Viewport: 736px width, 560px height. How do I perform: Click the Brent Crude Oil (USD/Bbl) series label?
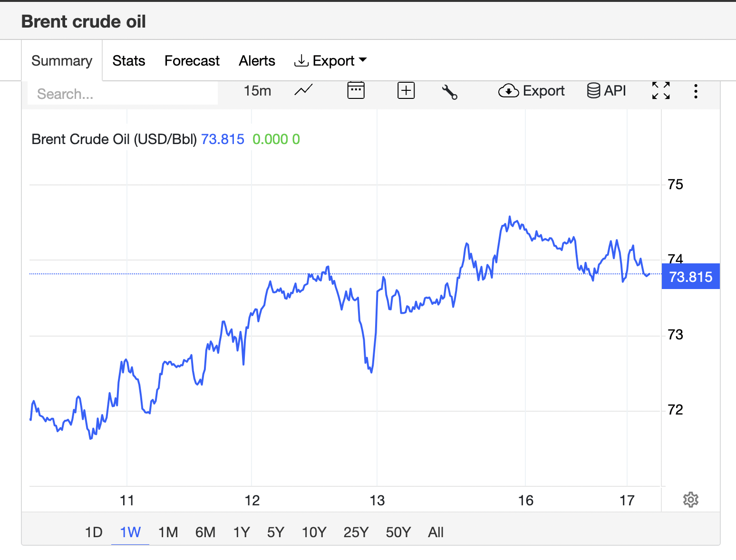114,139
